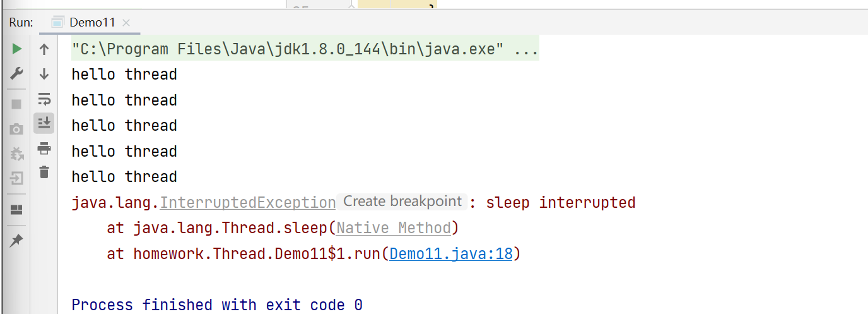Viewport: 868px width, 314px height.
Task: Close the Demo11 run tab
Action: (x=126, y=23)
